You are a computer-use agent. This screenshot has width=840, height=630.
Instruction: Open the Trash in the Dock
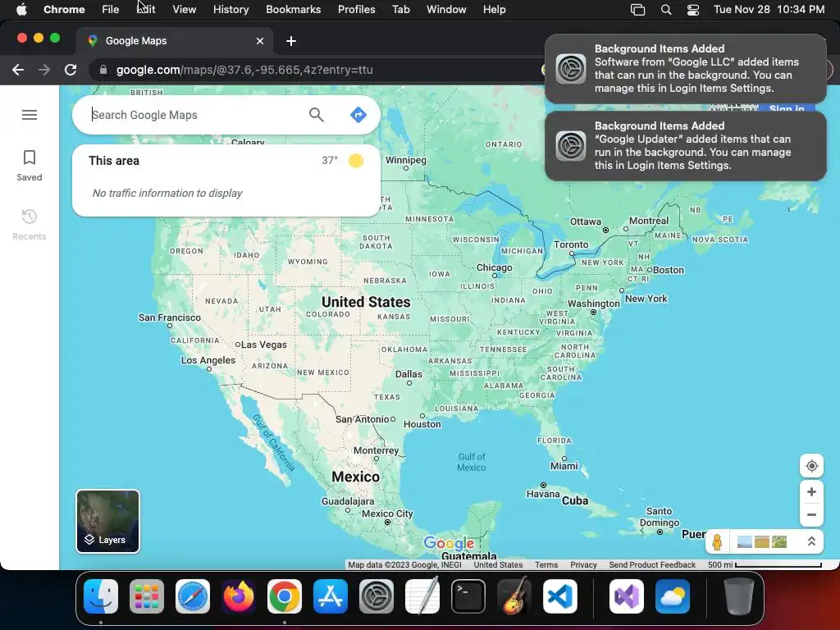739,596
